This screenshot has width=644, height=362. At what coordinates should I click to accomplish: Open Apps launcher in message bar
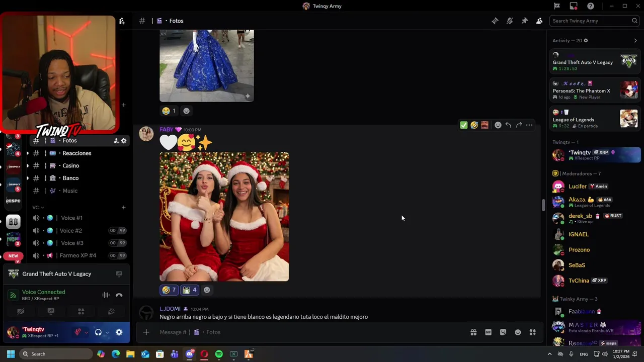532,332
